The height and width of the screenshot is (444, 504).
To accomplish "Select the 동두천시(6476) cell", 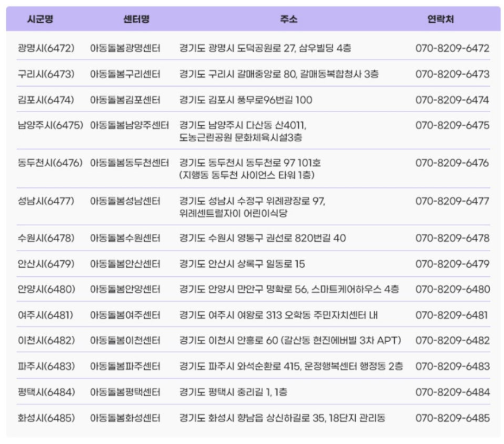I will point(51,163).
